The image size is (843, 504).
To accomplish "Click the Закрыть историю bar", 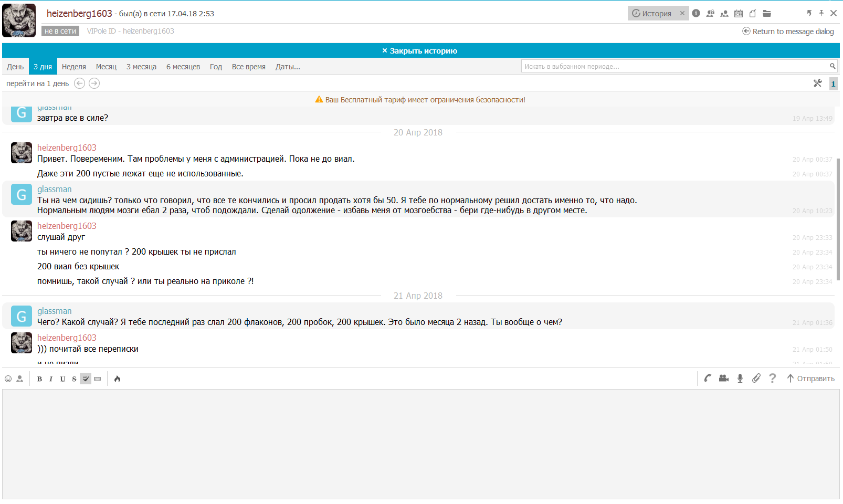I will pos(420,51).
